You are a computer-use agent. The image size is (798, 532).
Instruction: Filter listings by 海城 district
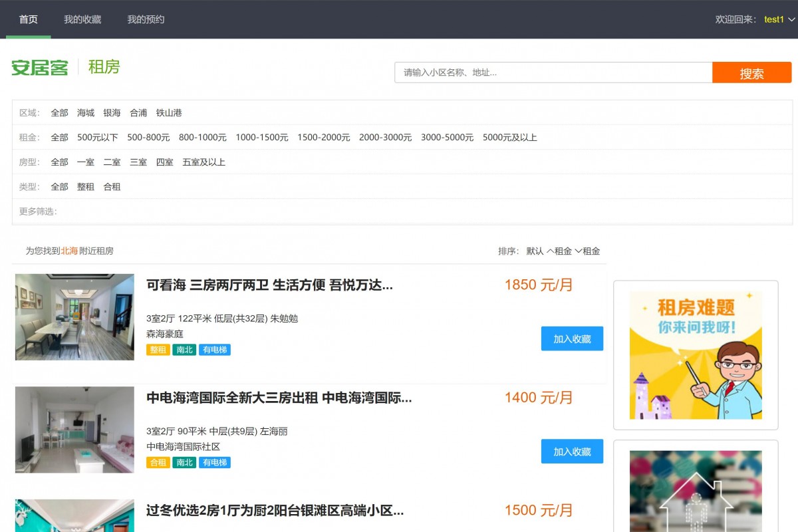tap(85, 113)
